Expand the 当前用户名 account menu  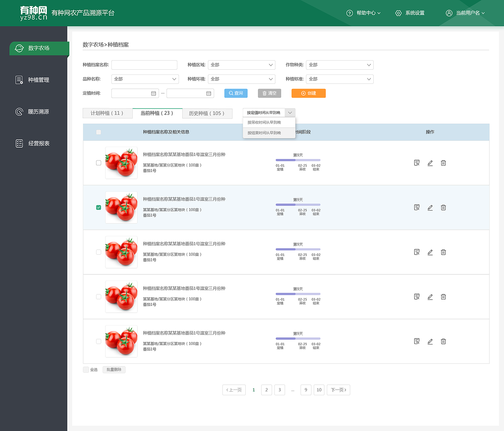pos(465,13)
